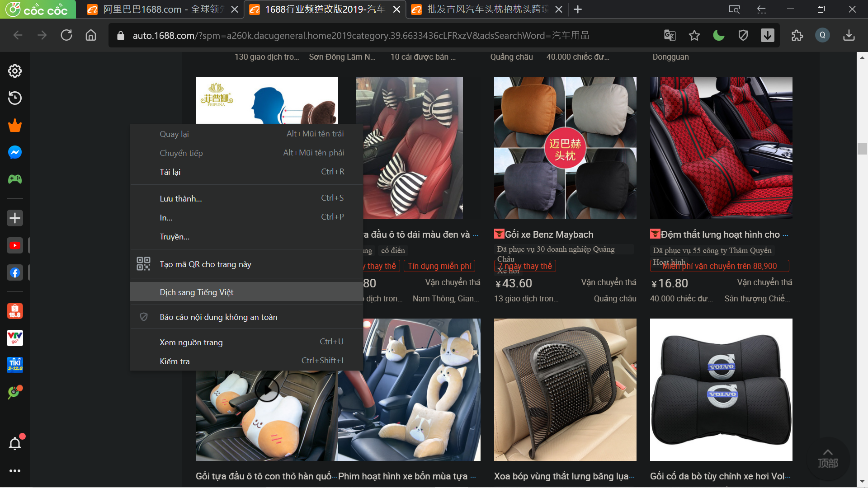Click the translate page icon in address bar
This screenshot has height=488, width=868.
[670, 35]
